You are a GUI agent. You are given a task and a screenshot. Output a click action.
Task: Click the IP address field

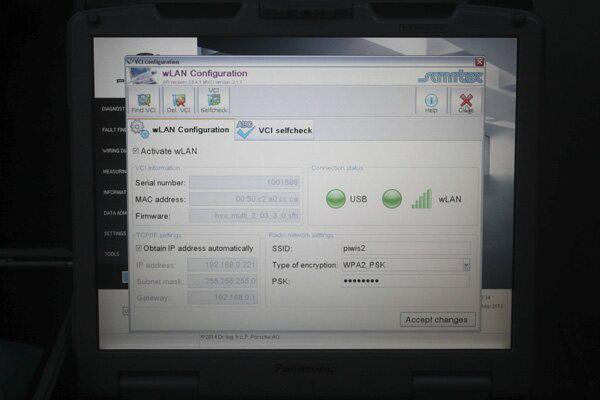click(x=222, y=265)
